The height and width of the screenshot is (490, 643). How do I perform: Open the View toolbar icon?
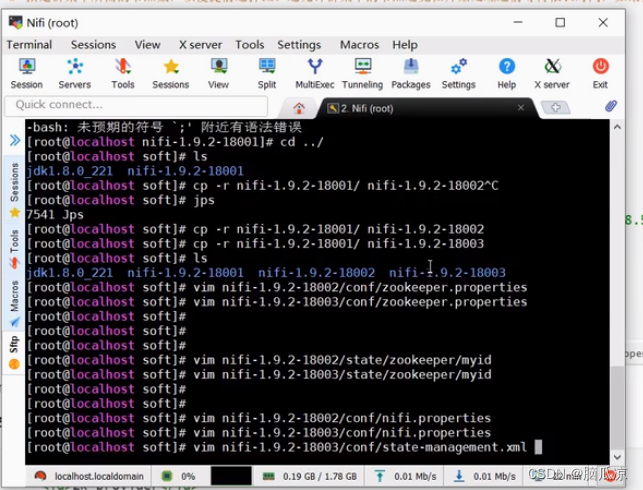(x=218, y=73)
